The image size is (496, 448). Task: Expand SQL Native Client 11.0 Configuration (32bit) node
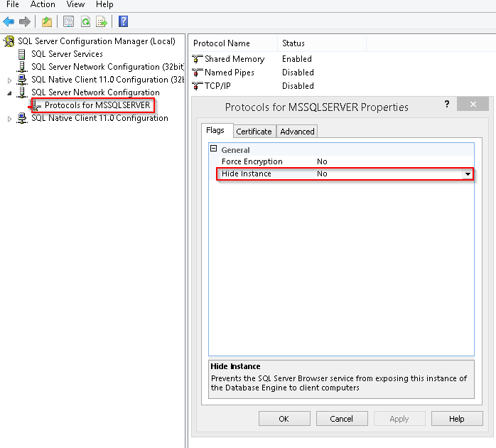click(9, 80)
